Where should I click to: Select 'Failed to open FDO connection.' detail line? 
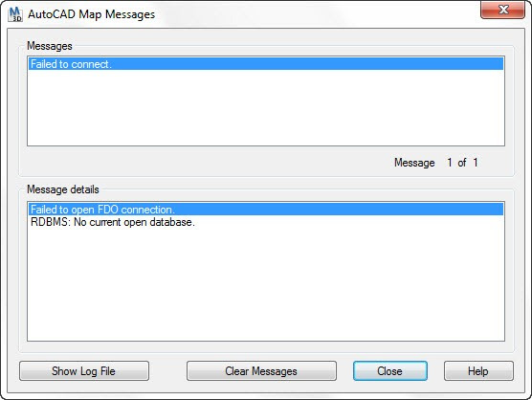tap(266, 210)
